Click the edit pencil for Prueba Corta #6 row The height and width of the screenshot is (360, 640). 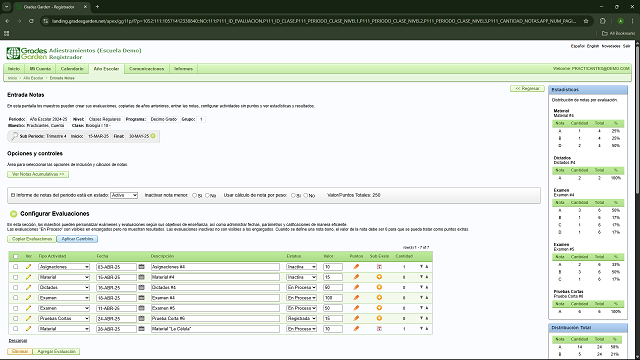[x=28, y=318]
